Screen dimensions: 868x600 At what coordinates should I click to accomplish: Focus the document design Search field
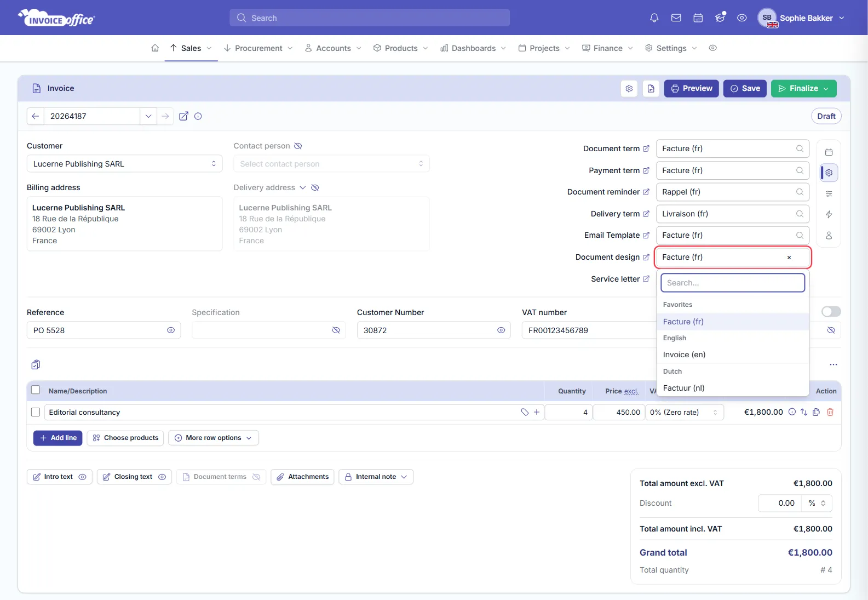[x=733, y=283]
